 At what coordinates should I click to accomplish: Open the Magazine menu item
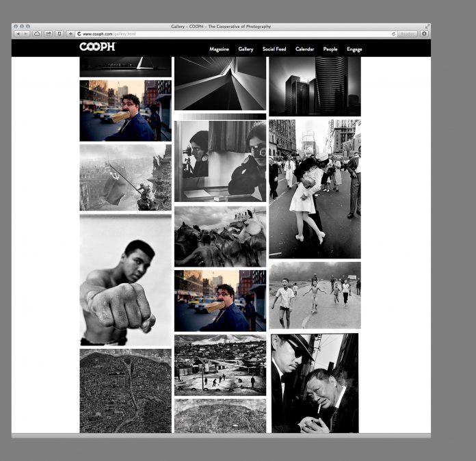coord(219,49)
